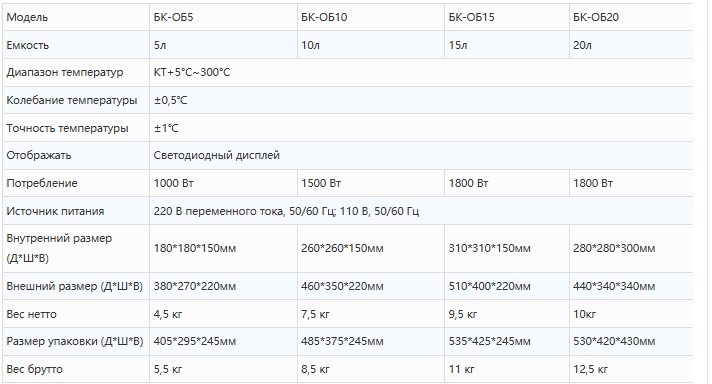Image resolution: width=712 pixels, height=384 pixels.
Task: Click the temperature range value КТ+5°C~300°C
Action: (192, 72)
